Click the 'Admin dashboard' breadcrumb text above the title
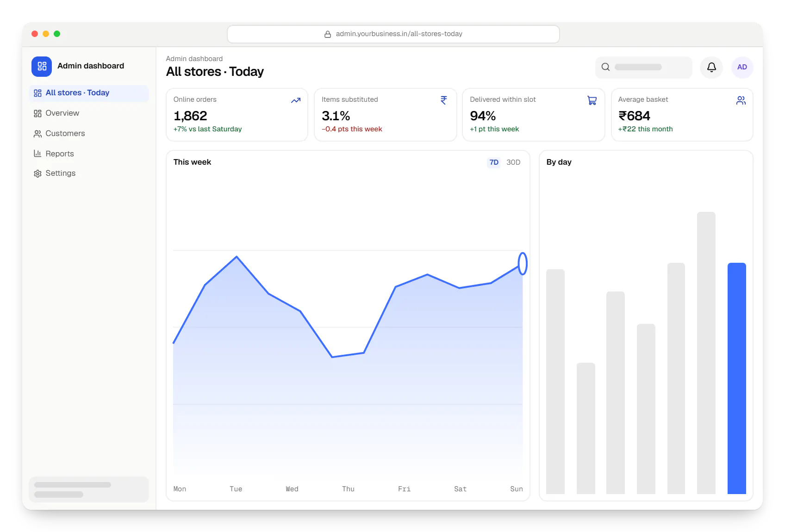The width and height of the screenshot is (785, 532). coord(194,59)
